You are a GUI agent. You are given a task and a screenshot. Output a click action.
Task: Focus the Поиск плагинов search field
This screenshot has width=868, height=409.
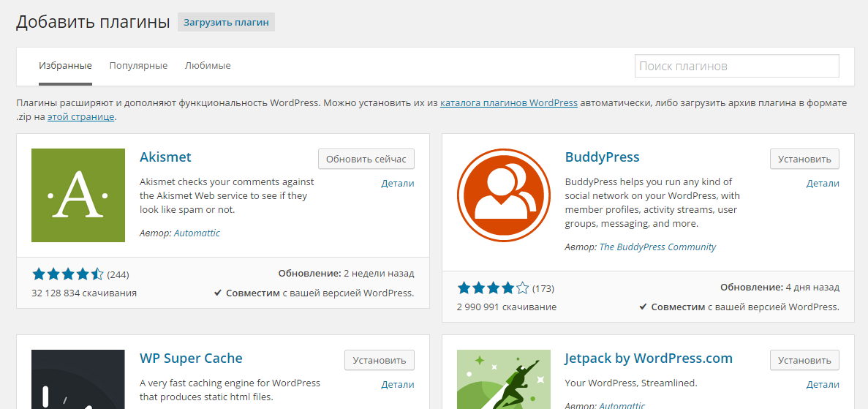736,66
